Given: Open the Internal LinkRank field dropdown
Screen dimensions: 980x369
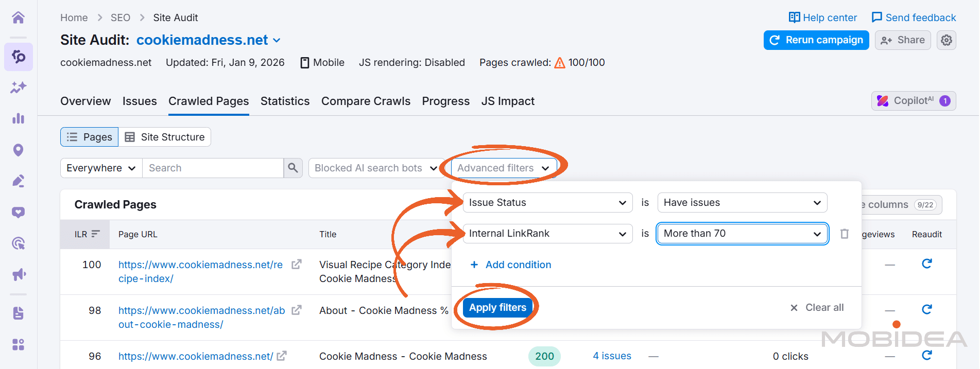Looking at the screenshot, I should click(547, 234).
